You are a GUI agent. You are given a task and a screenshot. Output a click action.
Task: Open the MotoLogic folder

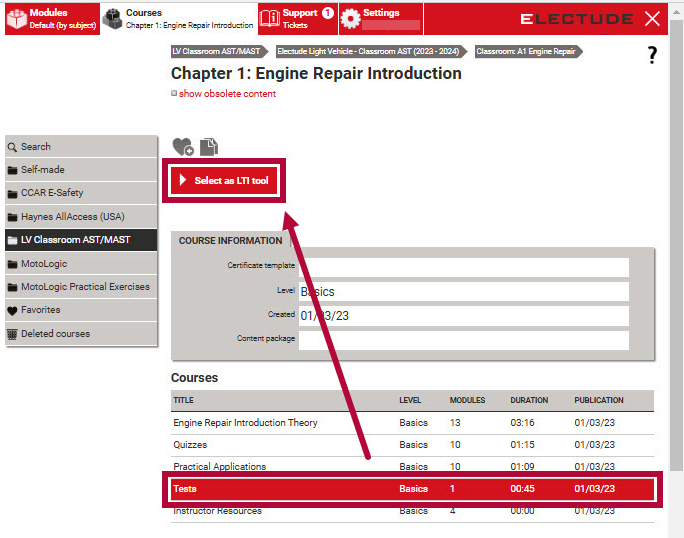point(81,264)
